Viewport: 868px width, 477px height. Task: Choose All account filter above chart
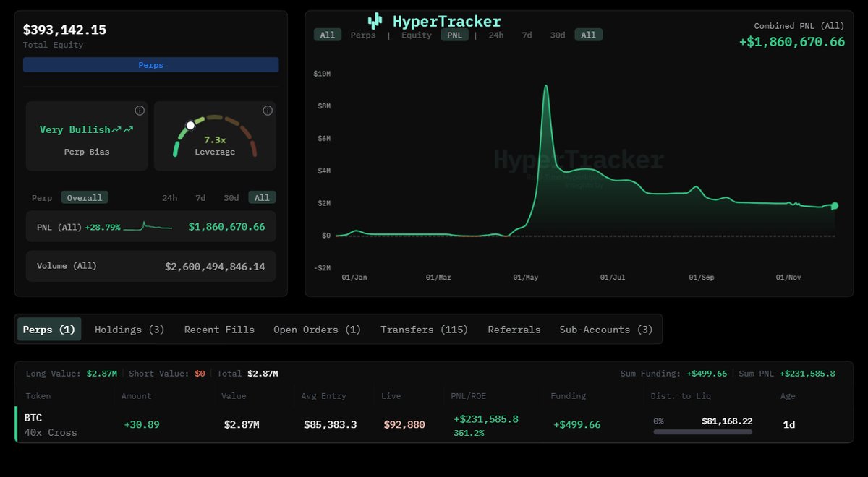pyautogui.click(x=328, y=35)
